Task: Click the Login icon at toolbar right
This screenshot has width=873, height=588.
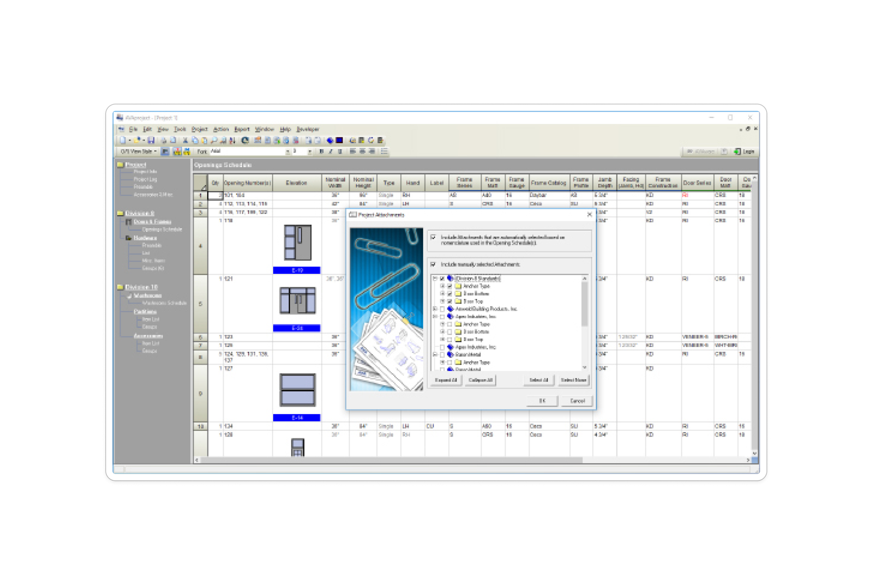Action: click(x=737, y=152)
